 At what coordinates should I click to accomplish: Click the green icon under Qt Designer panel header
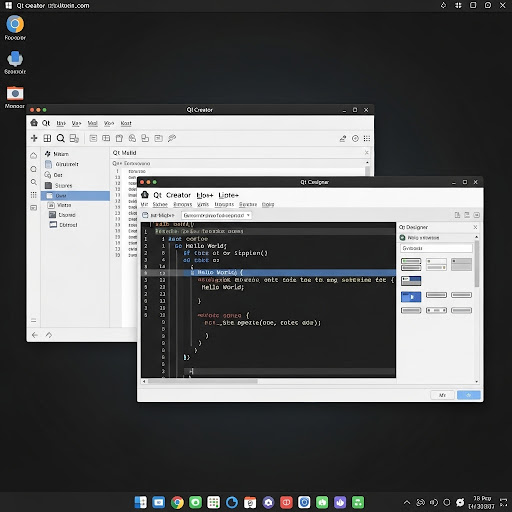point(402,237)
